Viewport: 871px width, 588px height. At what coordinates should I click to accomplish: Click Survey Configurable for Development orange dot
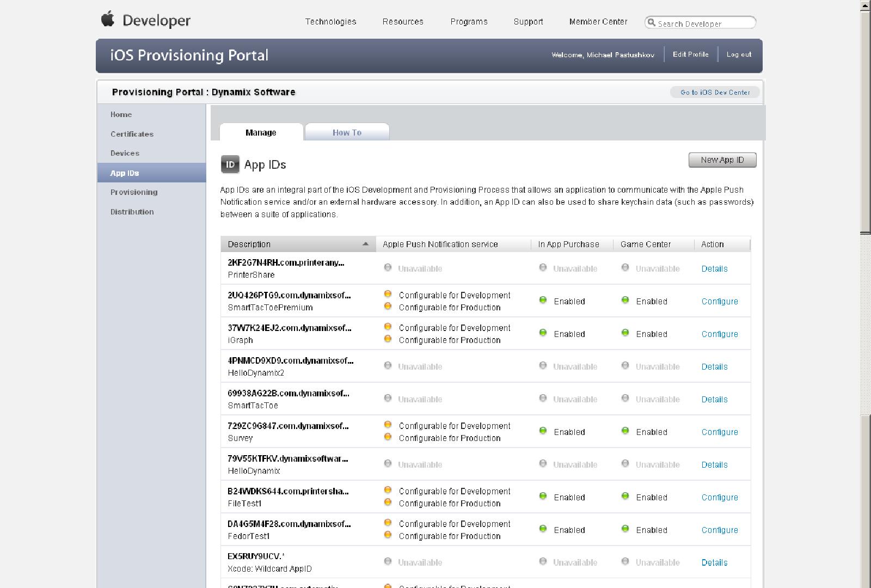pyautogui.click(x=388, y=425)
